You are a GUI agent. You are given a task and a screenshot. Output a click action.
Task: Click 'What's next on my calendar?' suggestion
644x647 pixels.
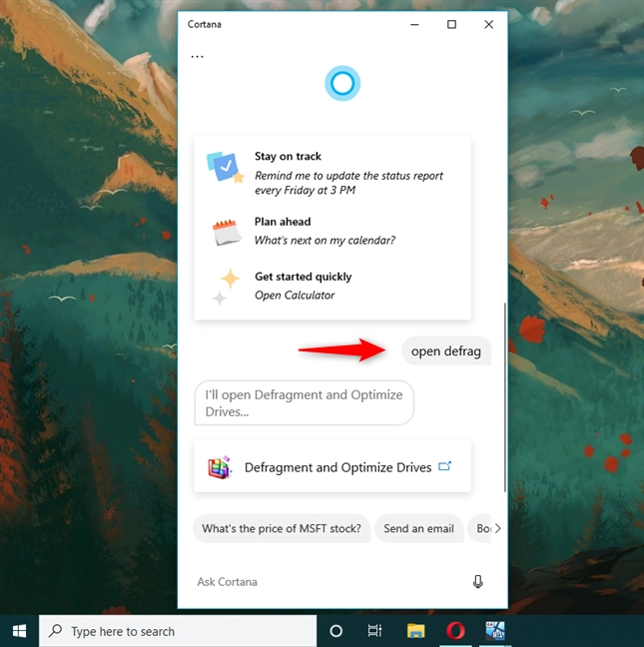324,241
